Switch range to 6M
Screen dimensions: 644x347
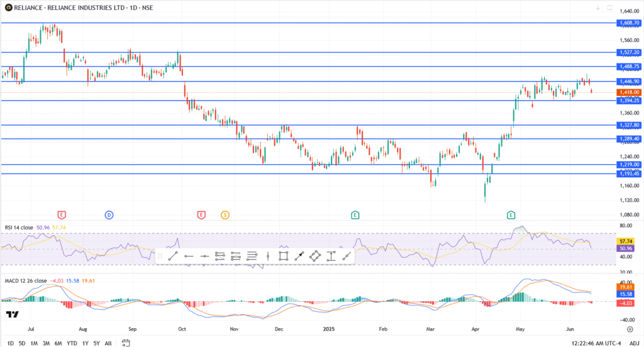click(58, 343)
